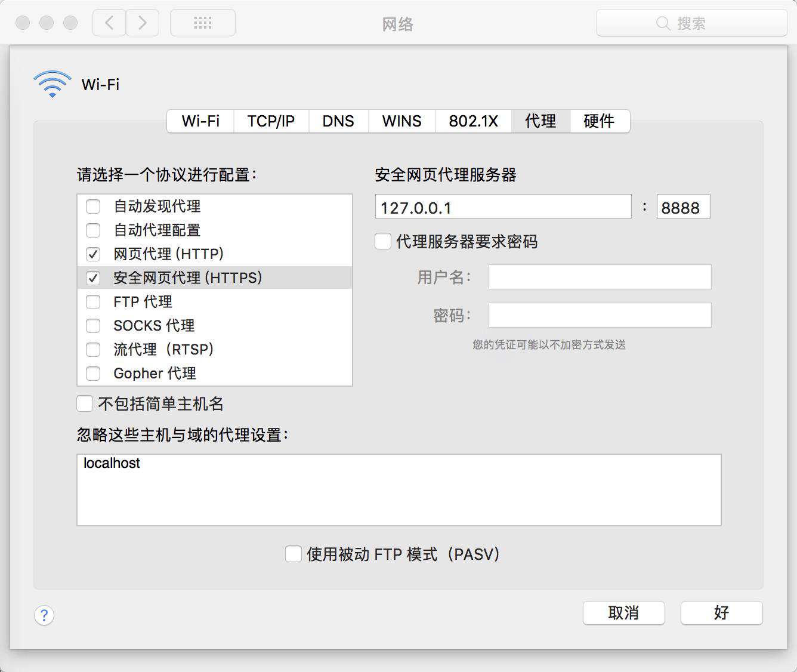Select the 流代理 (RTSP) row text
Viewport: 797px width, 672px height.
164,350
